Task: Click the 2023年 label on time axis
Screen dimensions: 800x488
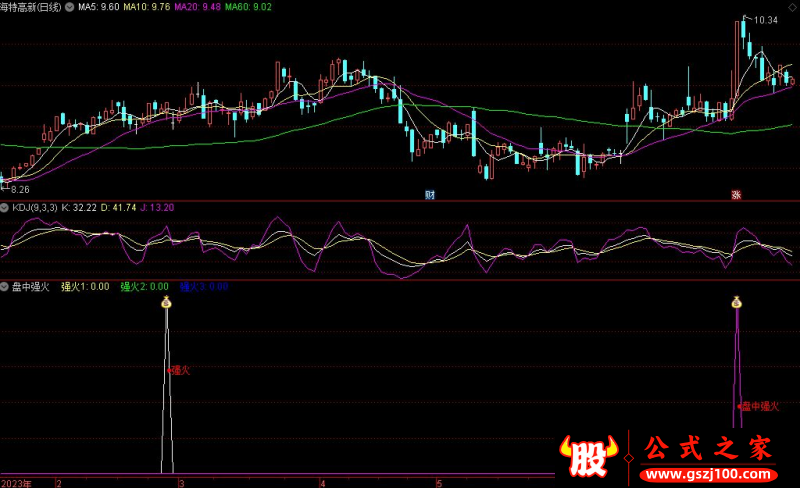Action: click(16, 482)
